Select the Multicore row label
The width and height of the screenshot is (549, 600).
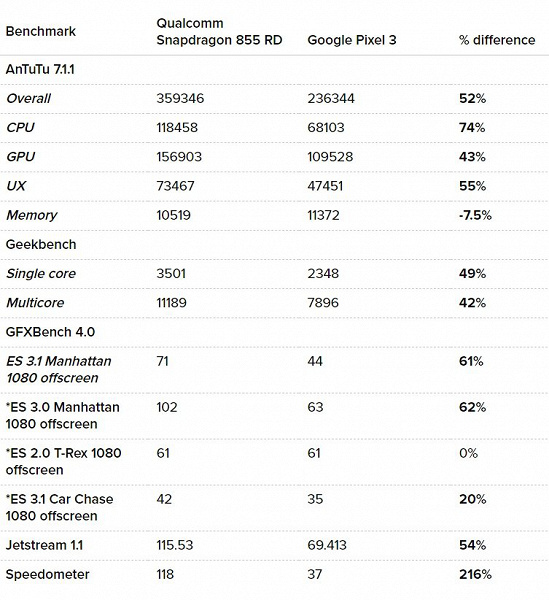pyautogui.click(x=35, y=303)
